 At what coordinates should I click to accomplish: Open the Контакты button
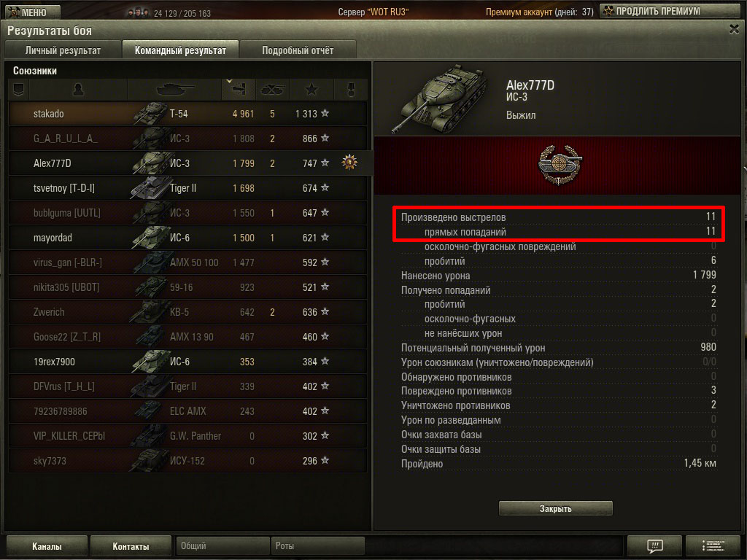click(x=131, y=546)
